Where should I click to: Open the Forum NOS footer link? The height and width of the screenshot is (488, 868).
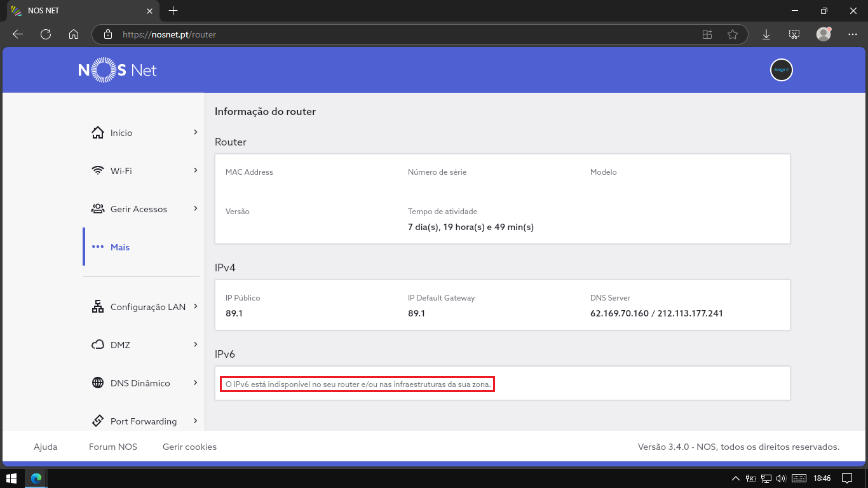point(113,447)
